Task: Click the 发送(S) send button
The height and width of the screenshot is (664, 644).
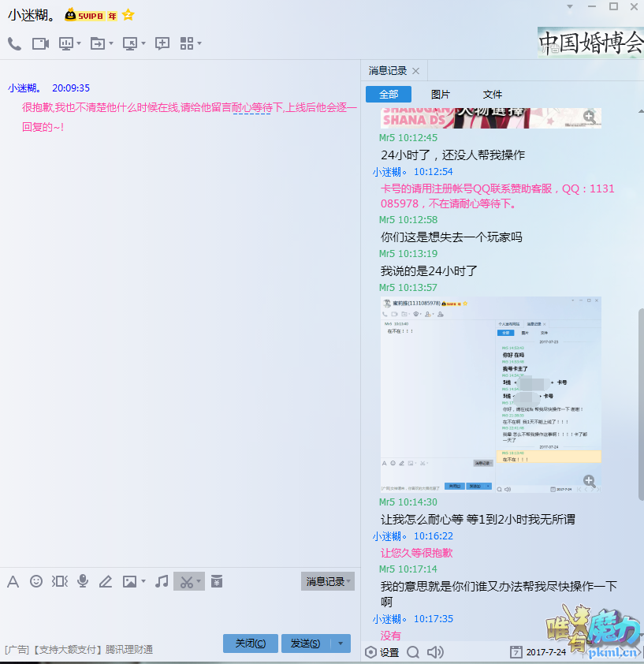Action: coord(305,643)
